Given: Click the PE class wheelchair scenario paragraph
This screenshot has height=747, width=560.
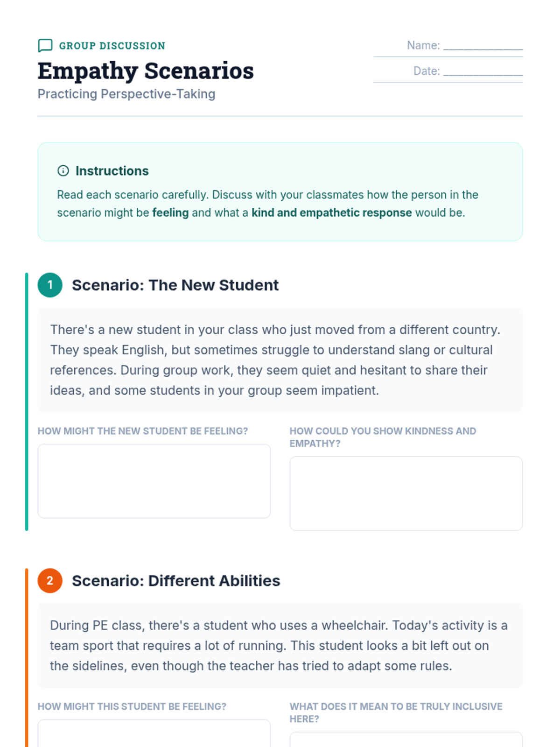Looking at the screenshot, I should (279, 646).
